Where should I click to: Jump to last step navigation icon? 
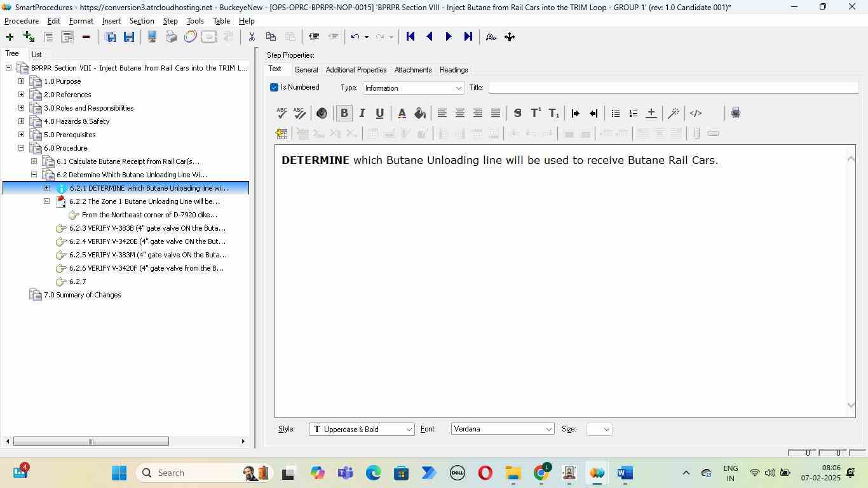(468, 37)
